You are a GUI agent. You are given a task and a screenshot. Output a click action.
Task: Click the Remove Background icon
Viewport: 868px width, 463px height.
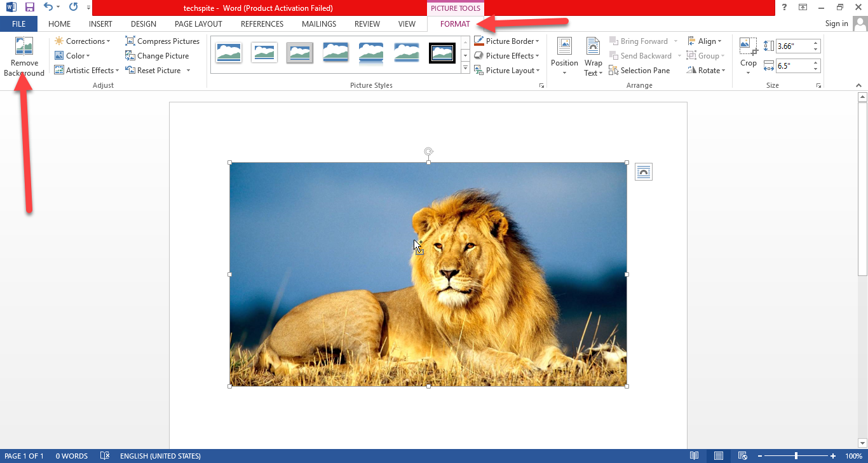pos(24,47)
